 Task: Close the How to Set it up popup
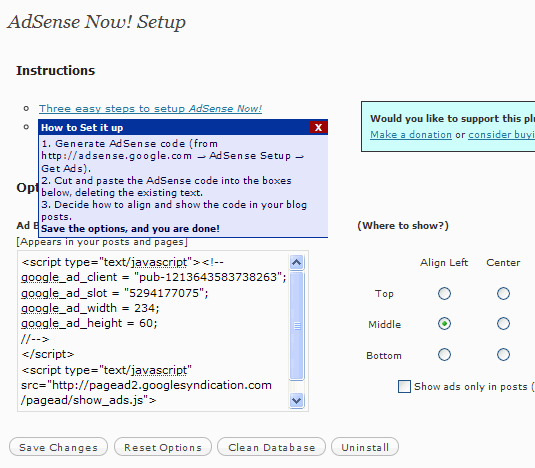coord(318,128)
